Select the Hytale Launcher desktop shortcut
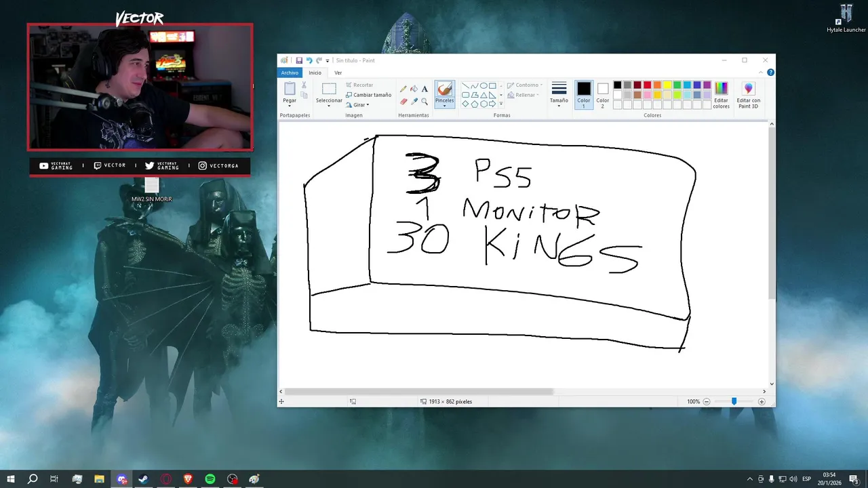 point(846,18)
